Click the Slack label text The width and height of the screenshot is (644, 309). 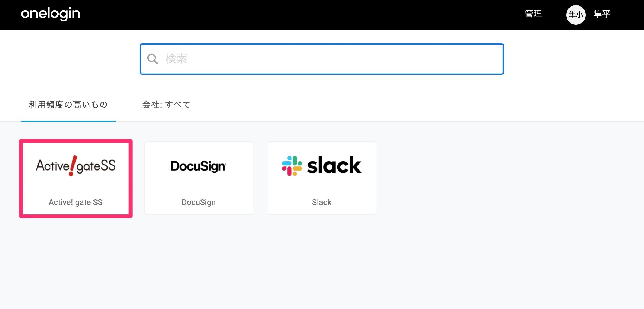322,202
